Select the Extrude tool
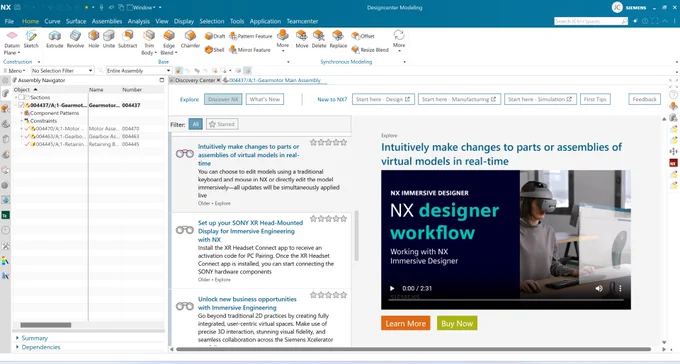This screenshot has height=364, width=680. pyautogui.click(x=55, y=39)
